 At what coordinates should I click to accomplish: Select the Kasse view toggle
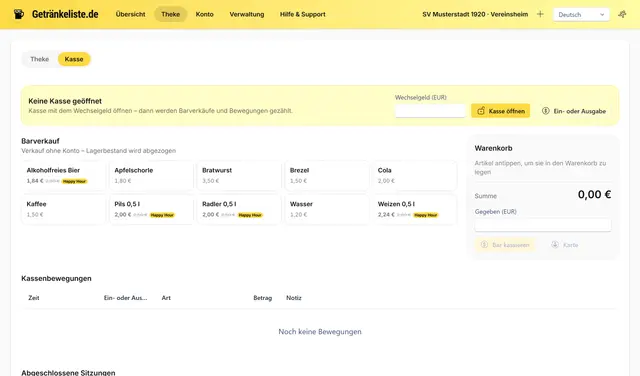coord(74,59)
